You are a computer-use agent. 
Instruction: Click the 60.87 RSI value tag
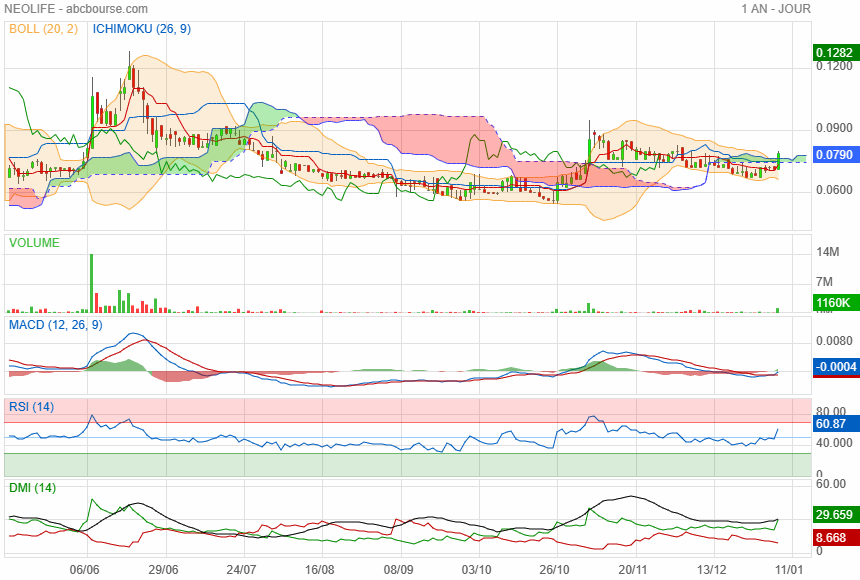click(x=834, y=424)
